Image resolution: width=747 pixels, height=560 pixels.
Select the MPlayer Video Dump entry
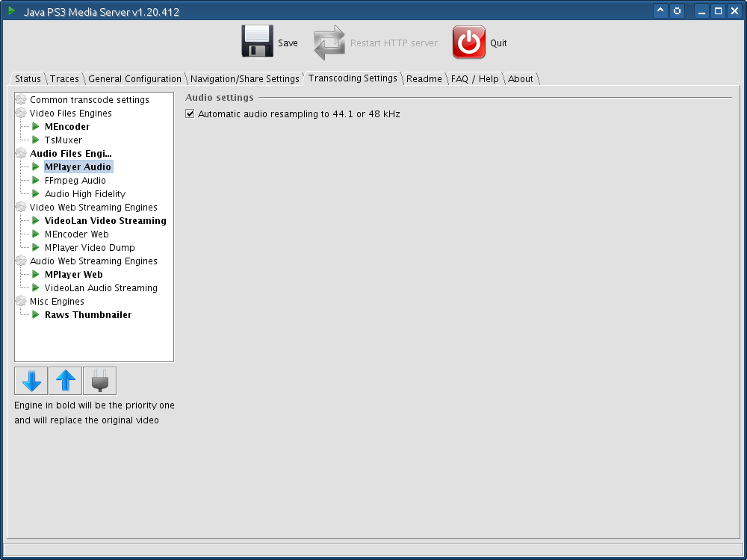click(90, 248)
